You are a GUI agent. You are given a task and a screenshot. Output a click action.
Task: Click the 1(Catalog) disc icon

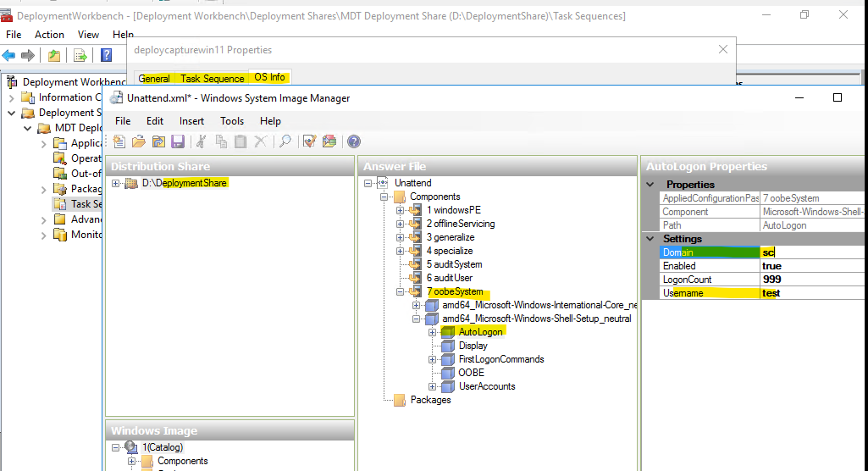[x=131, y=447]
